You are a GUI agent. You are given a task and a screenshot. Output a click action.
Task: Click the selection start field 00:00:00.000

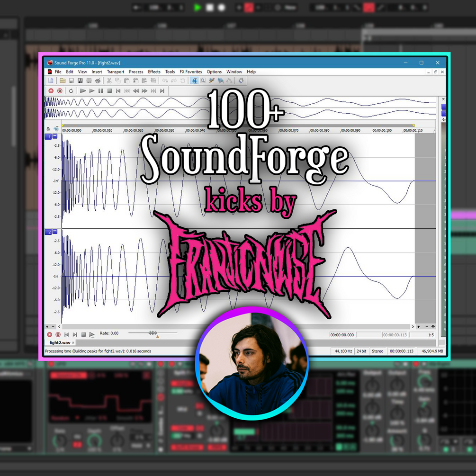(342, 335)
